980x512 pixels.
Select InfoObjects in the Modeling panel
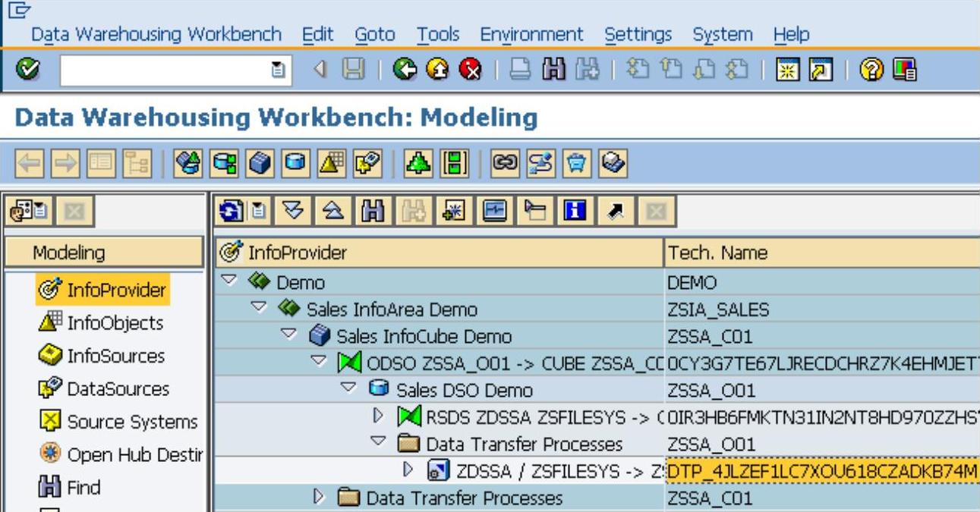(x=115, y=323)
